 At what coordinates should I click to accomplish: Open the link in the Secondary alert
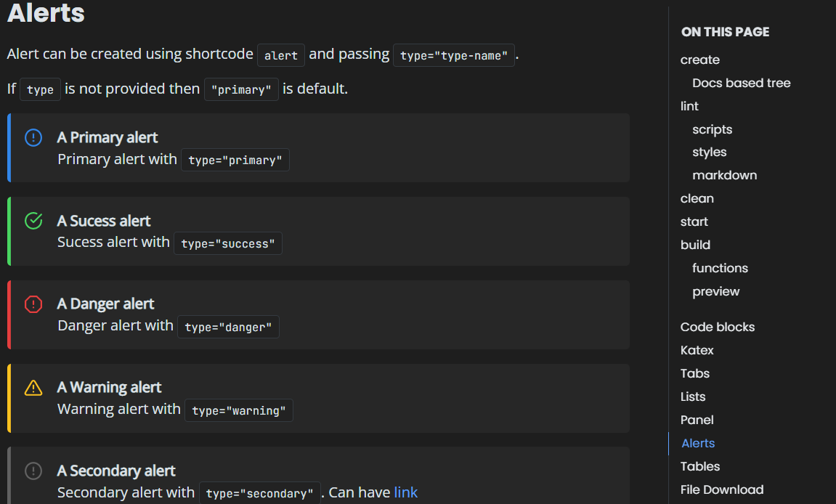(x=405, y=492)
